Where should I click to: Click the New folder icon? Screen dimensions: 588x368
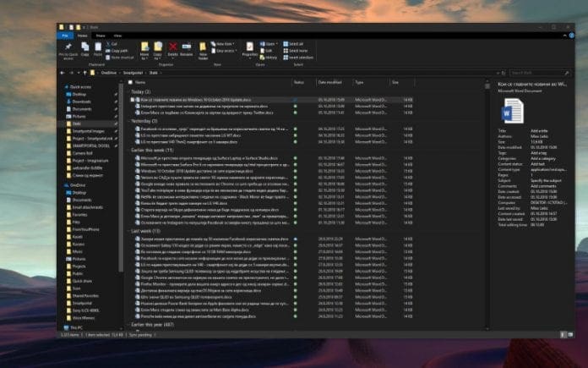coord(203,47)
